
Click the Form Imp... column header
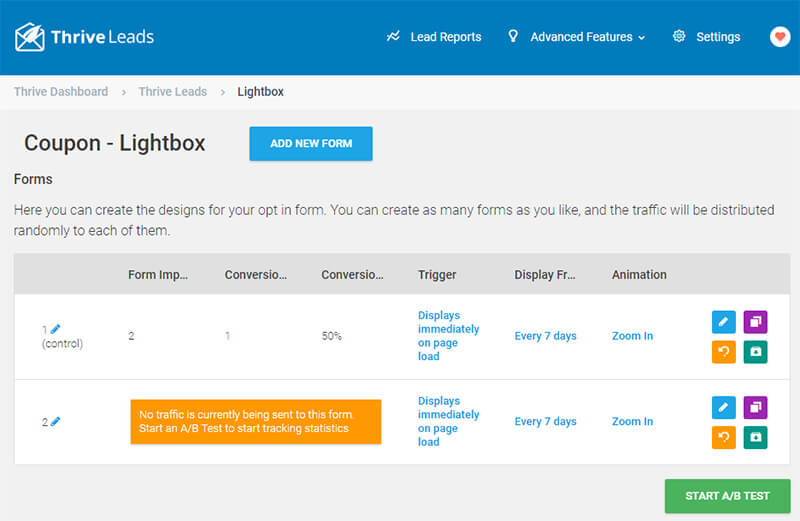pyautogui.click(x=158, y=275)
